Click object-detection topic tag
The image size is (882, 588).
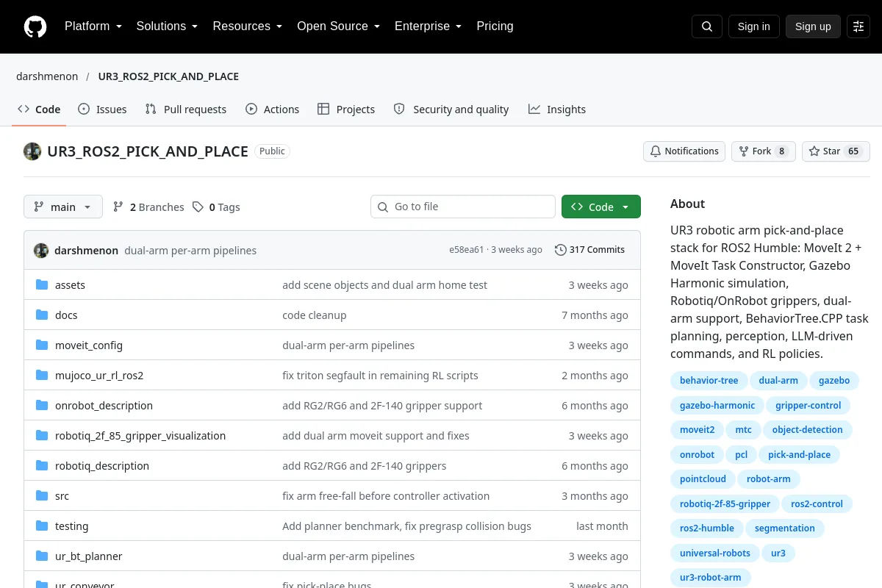(807, 430)
